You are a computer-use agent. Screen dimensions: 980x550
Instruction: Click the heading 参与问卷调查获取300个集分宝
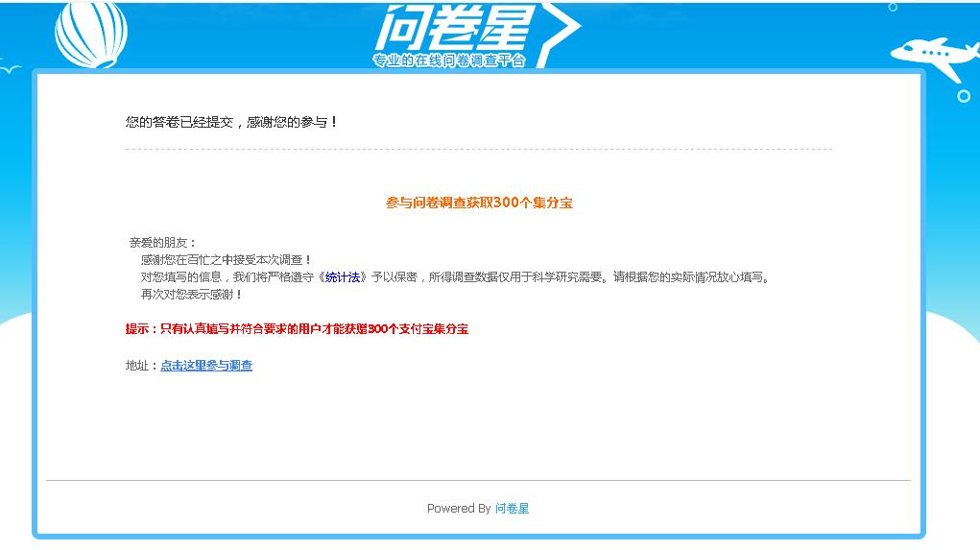pyautogui.click(x=479, y=203)
